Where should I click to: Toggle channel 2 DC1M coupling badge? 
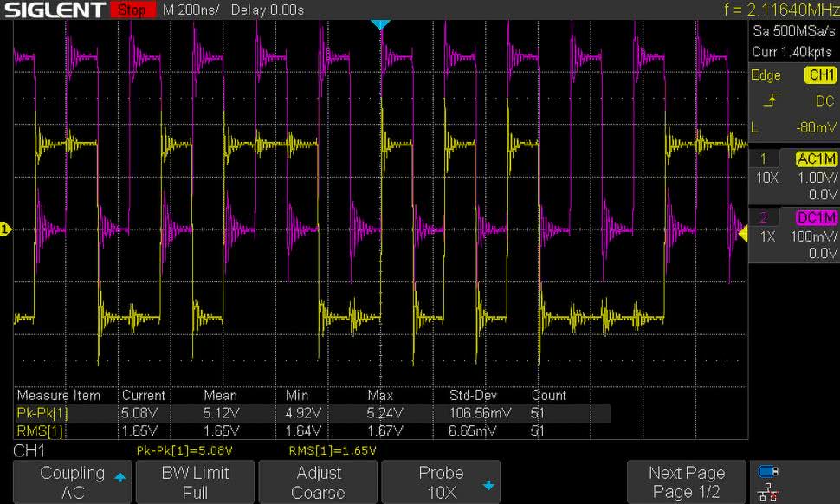816,217
